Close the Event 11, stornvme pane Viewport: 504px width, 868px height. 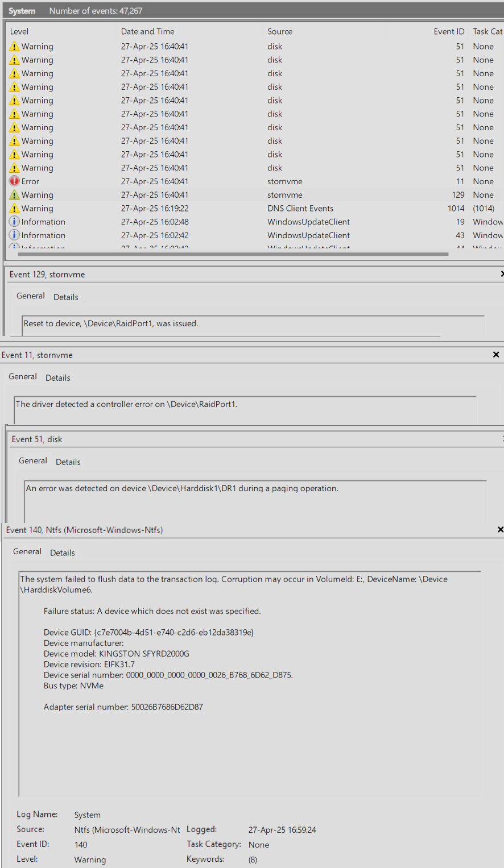pyautogui.click(x=496, y=355)
